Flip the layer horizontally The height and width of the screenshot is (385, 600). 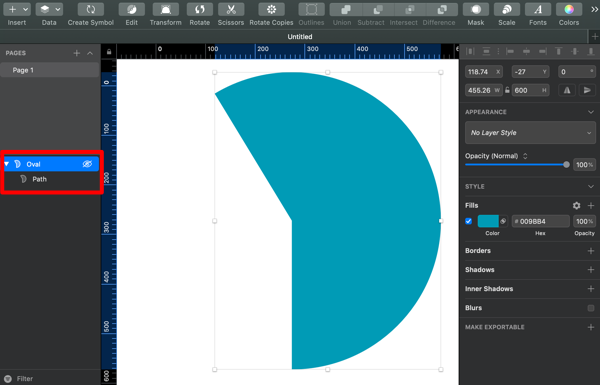567,90
